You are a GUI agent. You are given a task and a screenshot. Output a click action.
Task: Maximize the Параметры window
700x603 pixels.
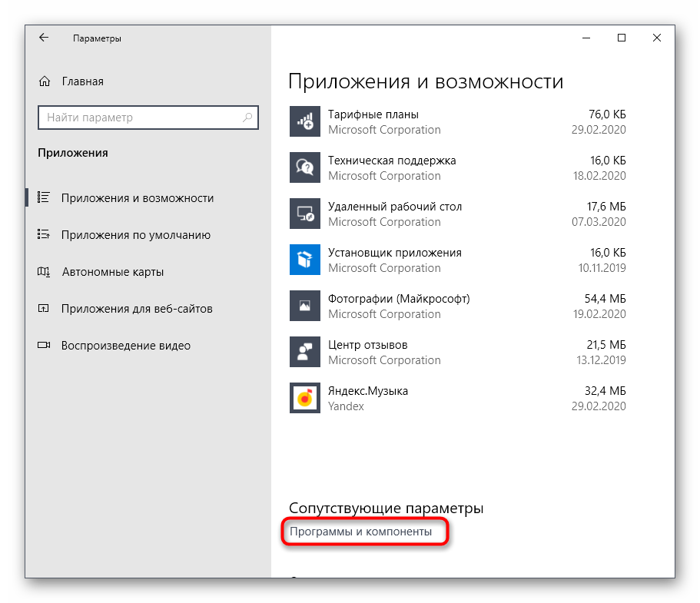pos(622,38)
